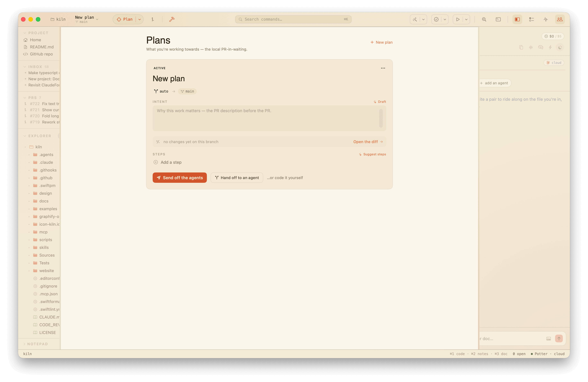Open wand tool dropdown arrow
Viewport: 588px width, 382px height.
tap(423, 19)
